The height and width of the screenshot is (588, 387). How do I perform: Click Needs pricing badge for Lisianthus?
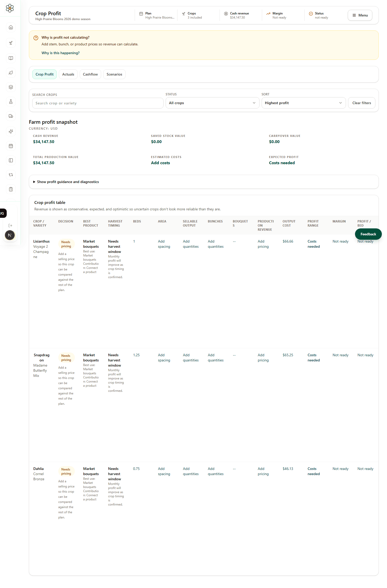(x=66, y=244)
